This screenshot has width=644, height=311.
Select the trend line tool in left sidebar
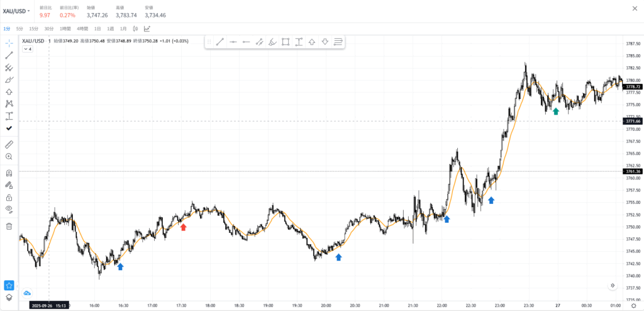(9, 55)
